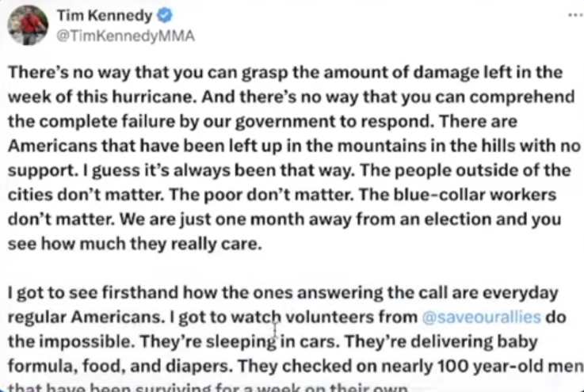Visit the @TimKennedyMMA handle
The height and width of the screenshot is (392, 584).
pyautogui.click(x=125, y=36)
